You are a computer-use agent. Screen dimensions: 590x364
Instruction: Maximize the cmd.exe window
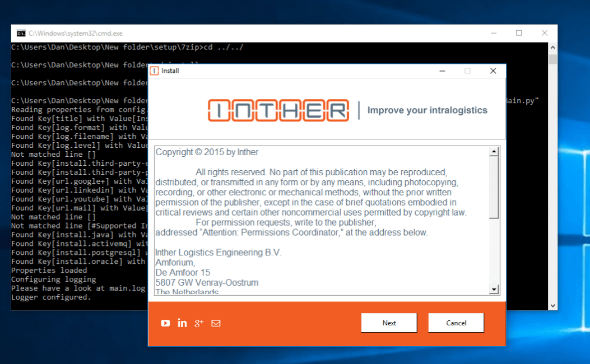pyautogui.click(x=519, y=33)
